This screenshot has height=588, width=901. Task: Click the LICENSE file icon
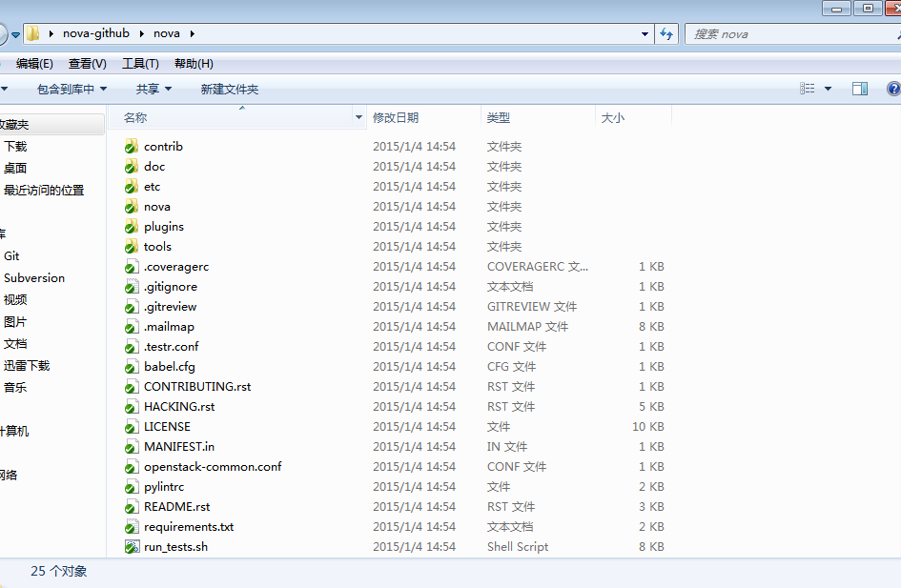132,427
